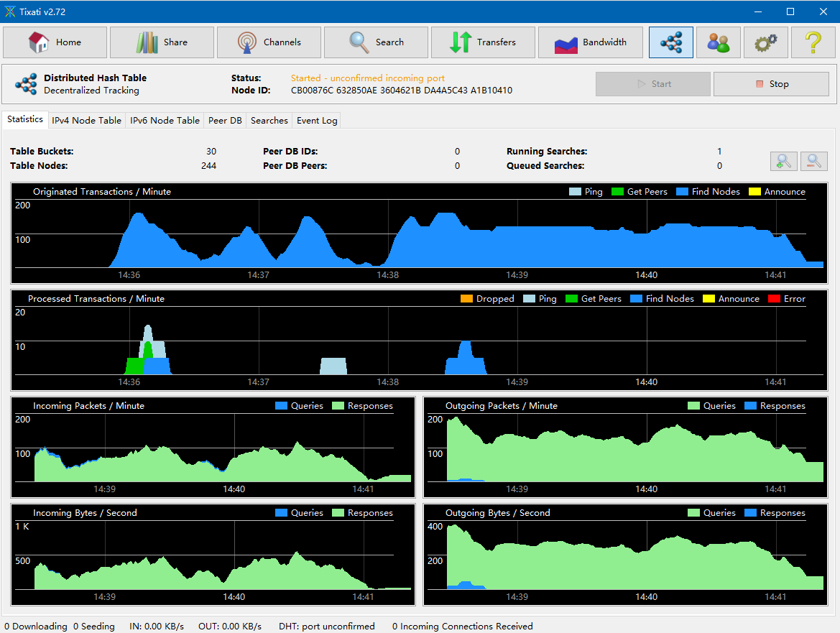View the Event Log tab
Image resolution: width=840 pixels, height=633 pixels.
pyautogui.click(x=317, y=121)
